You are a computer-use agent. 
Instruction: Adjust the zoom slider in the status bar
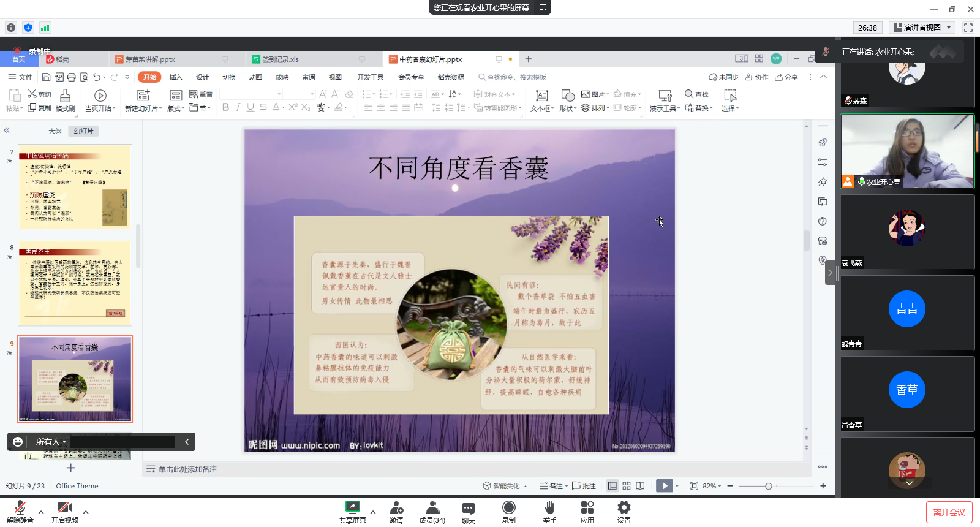(x=768, y=486)
